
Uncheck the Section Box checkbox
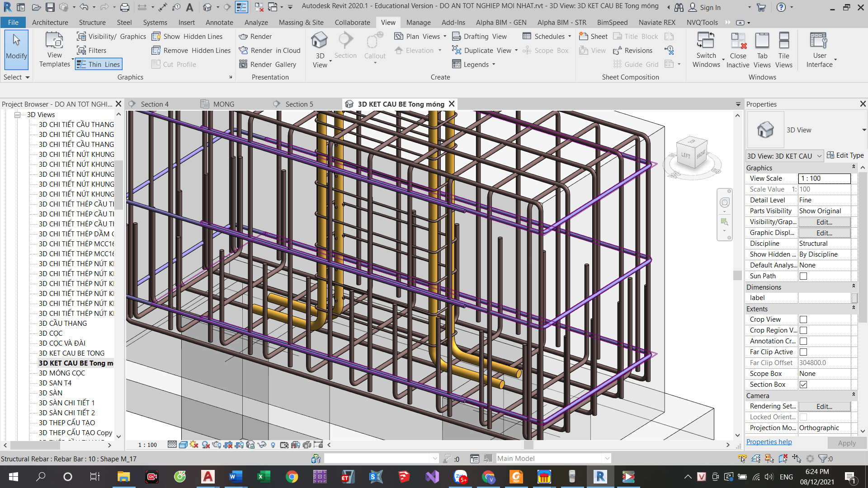803,385
